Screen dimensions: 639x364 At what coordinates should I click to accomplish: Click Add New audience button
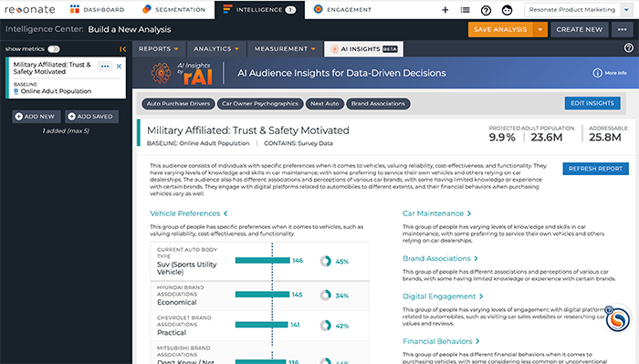tap(36, 117)
